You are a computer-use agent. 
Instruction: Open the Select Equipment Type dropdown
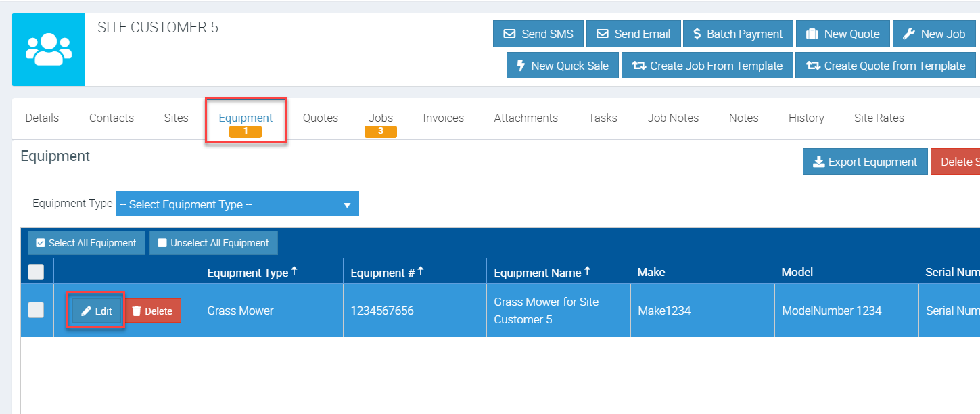pos(237,204)
